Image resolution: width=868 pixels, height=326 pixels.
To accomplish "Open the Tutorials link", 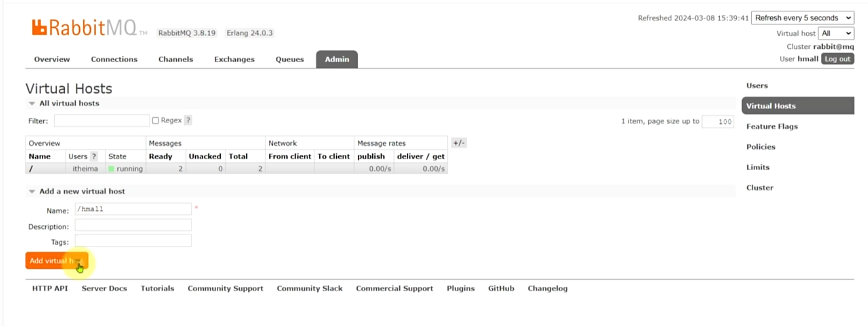I will (x=158, y=288).
